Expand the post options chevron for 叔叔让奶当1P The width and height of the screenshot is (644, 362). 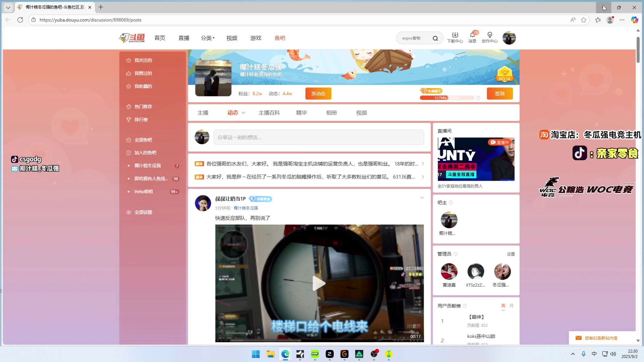click(422, 198)
